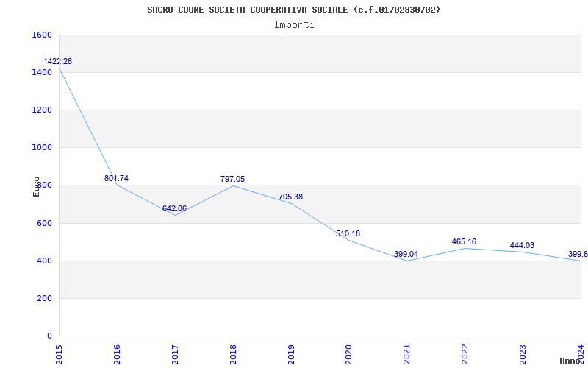Screen dimensions: 588x368
Task: Click the 2024 x-axis year label
Action: pos(581,354)
